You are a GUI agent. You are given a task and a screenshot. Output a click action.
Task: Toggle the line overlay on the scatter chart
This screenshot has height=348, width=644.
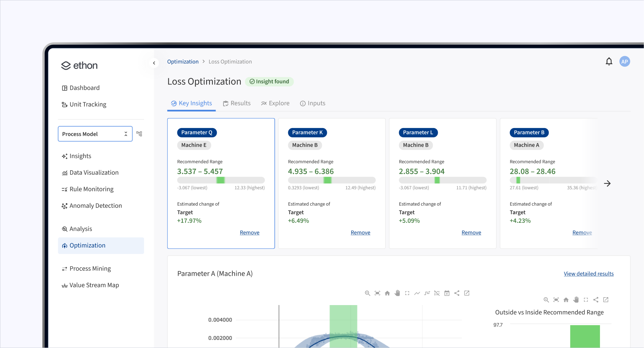tap(417, 293)
